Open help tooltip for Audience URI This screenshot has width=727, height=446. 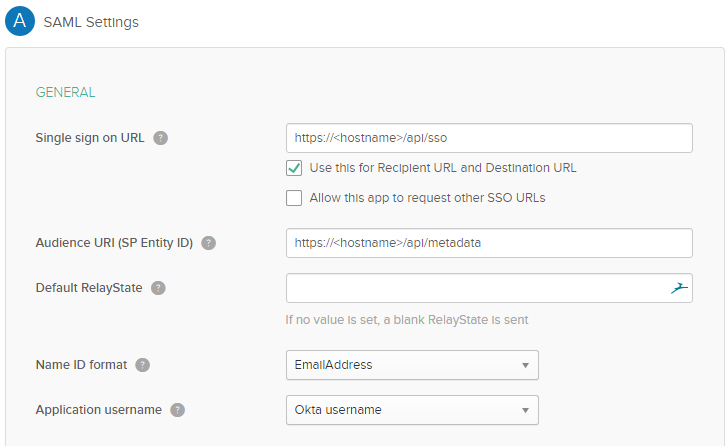coord(209,243)
